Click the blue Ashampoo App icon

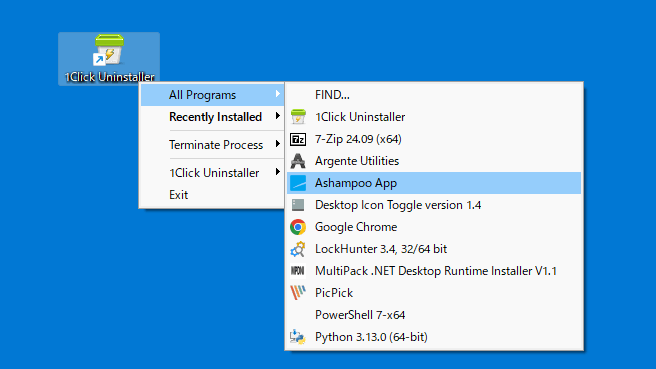pos(298,183)
